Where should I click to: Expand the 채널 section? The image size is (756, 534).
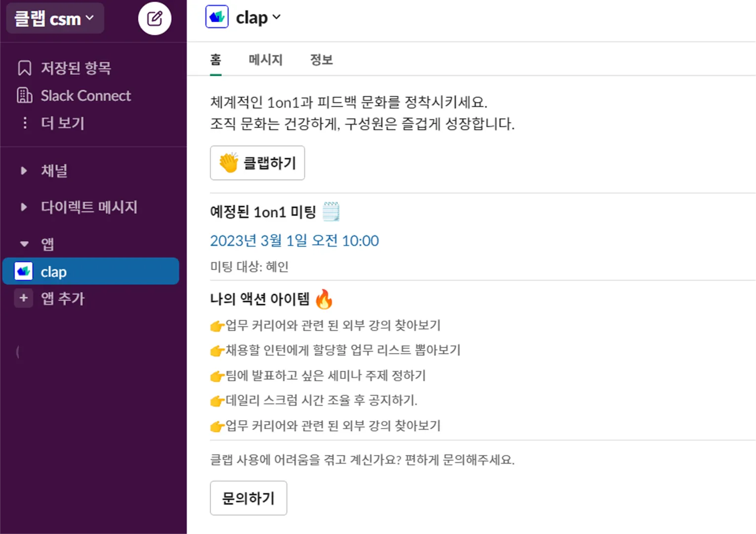click(x=24, y=171)
